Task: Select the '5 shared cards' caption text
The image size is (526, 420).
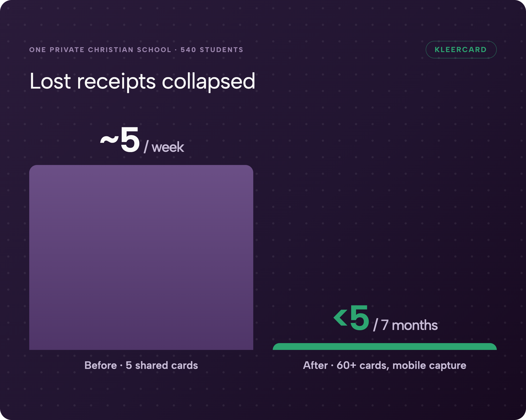Action: coord(162,365)
